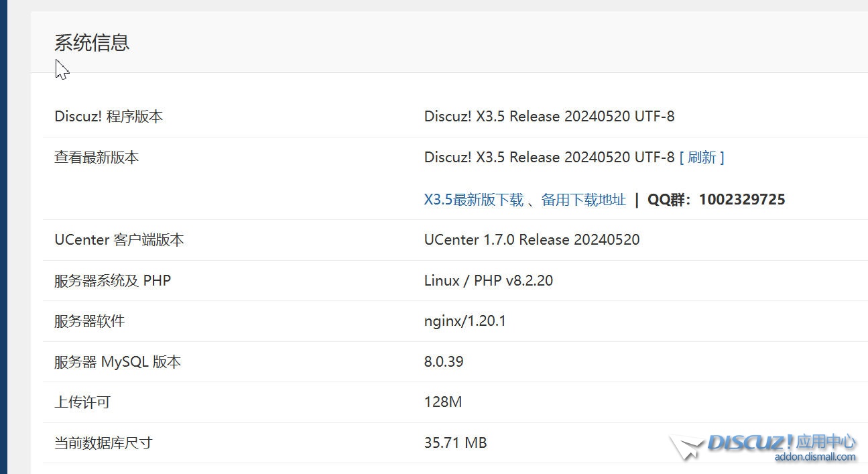This screenshot has height=474, width=868.
Task: Select the Discuz! 程序版本 row label
Action: coord(109,117)
